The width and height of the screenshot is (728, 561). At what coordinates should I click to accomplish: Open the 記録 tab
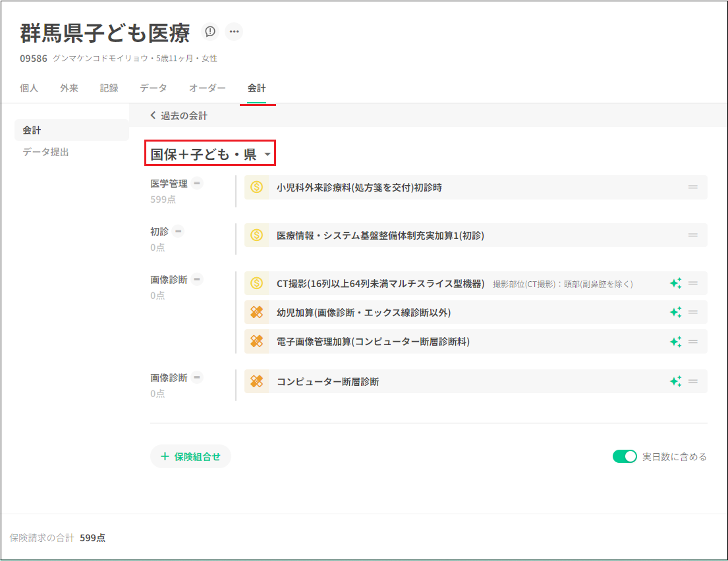pos(109,88)
